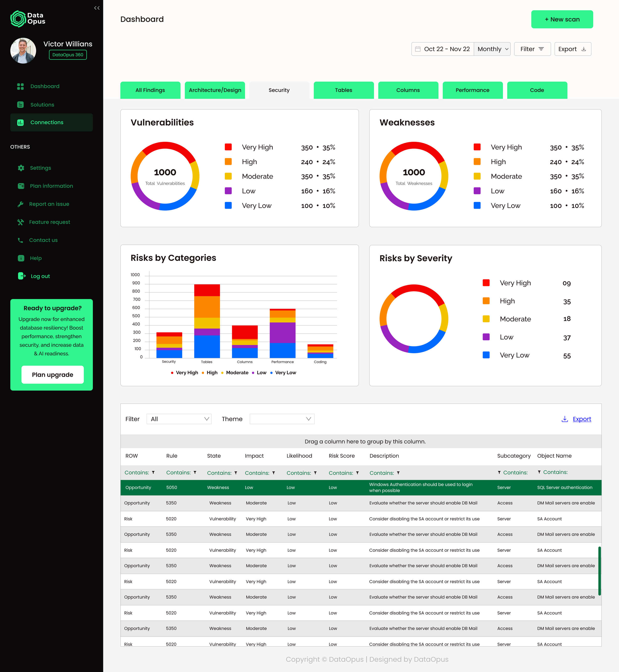The image size is (619, 672).
Task: Click Victor Willians profile photo
Action: pos(23,51)
